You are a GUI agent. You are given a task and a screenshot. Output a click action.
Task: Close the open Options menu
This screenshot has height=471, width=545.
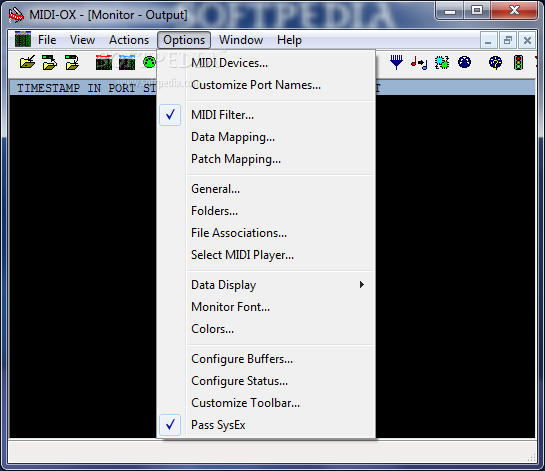tap(184, 40)
